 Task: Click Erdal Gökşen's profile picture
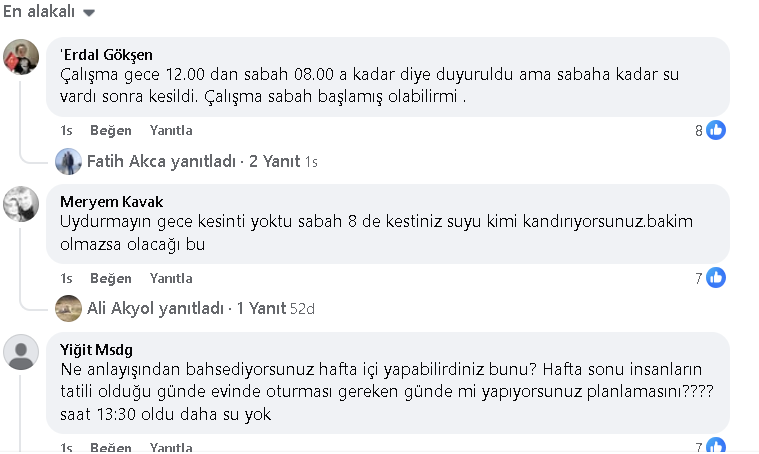(22, 57)
